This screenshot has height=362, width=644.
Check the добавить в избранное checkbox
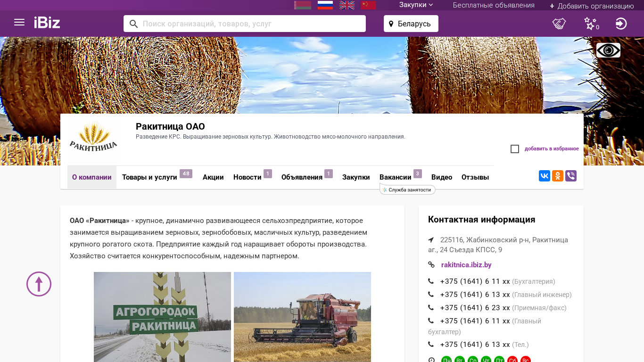pos(515,149)
